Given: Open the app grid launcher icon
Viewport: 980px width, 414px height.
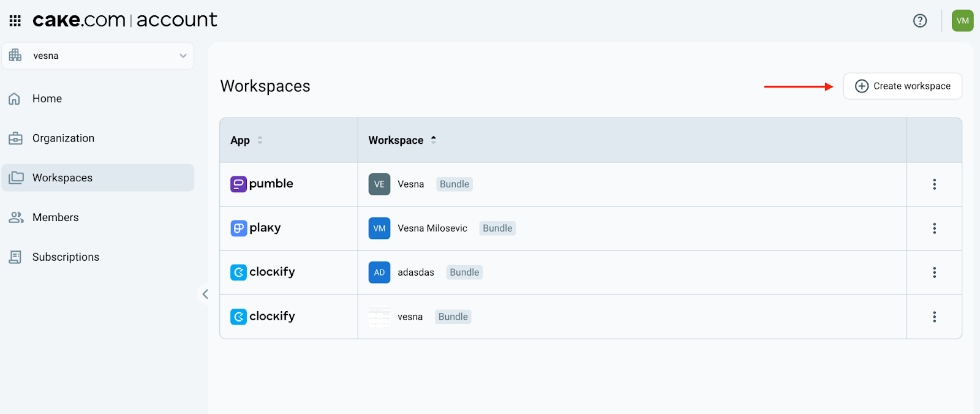Looking at the screenshot, I should click(x=15, y=21).
